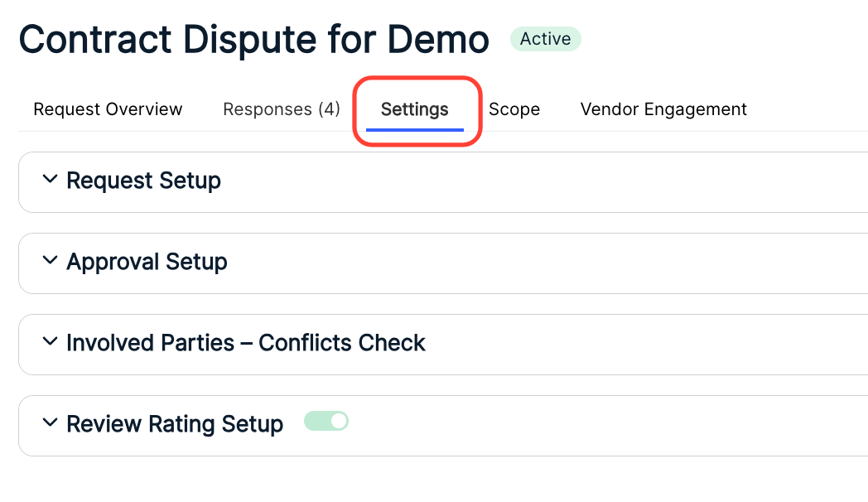The width and height of the screenshot is (868, 502).
Task: Click the Review Rating Setup heading text
Action: tap(175, 424)
